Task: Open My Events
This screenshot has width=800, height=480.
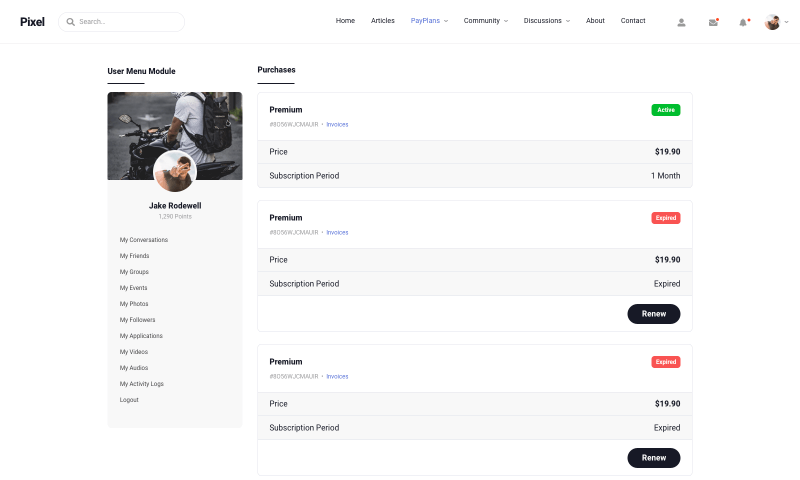Action: (x=133, y=288)
